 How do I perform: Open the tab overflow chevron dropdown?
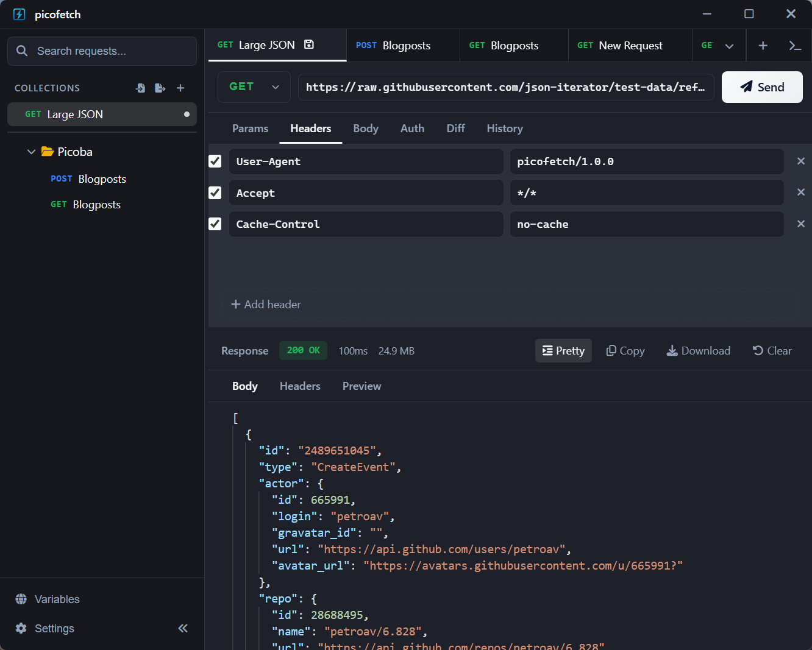tap(729, 46)
